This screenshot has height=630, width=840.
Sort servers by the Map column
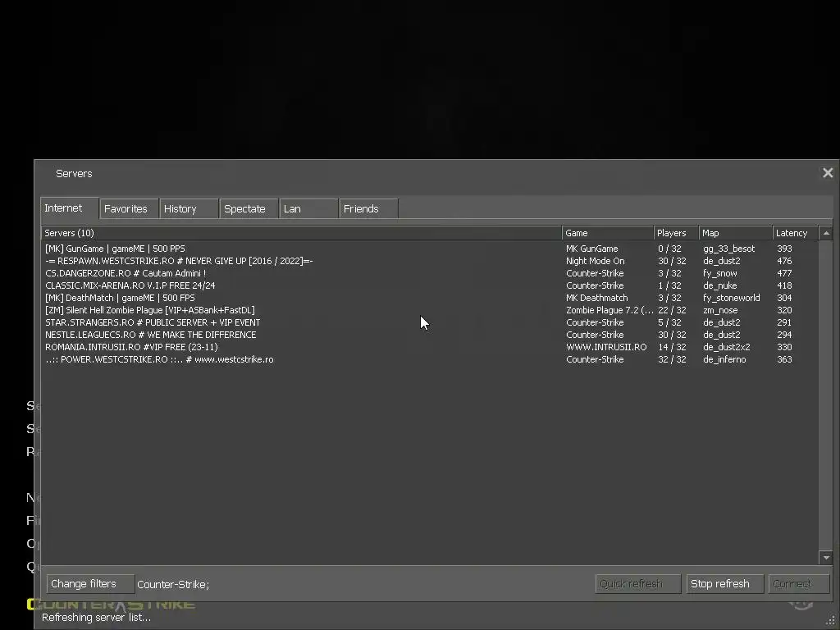click(x=736, y=233)
